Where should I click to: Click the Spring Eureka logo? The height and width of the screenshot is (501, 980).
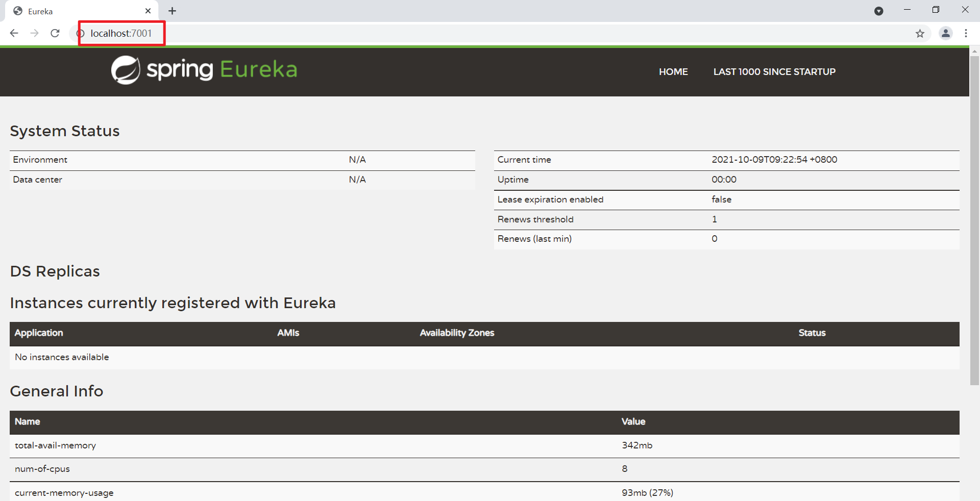point(204,70)
